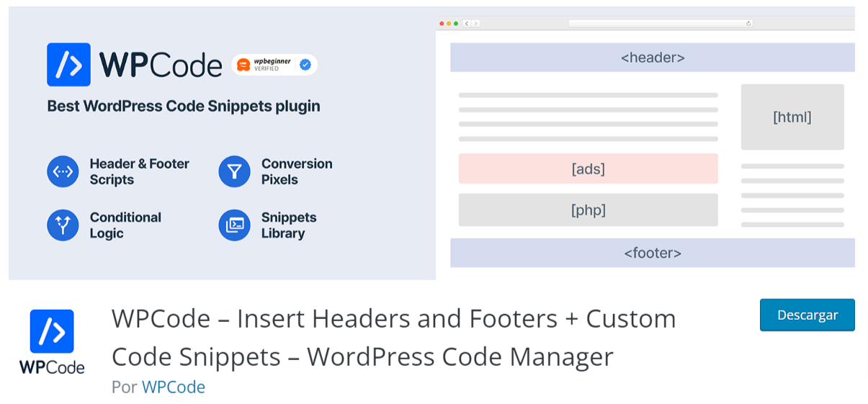Click the wpbeginner verified badge
The height and width of the screenshot is (404, 868).
274,65
